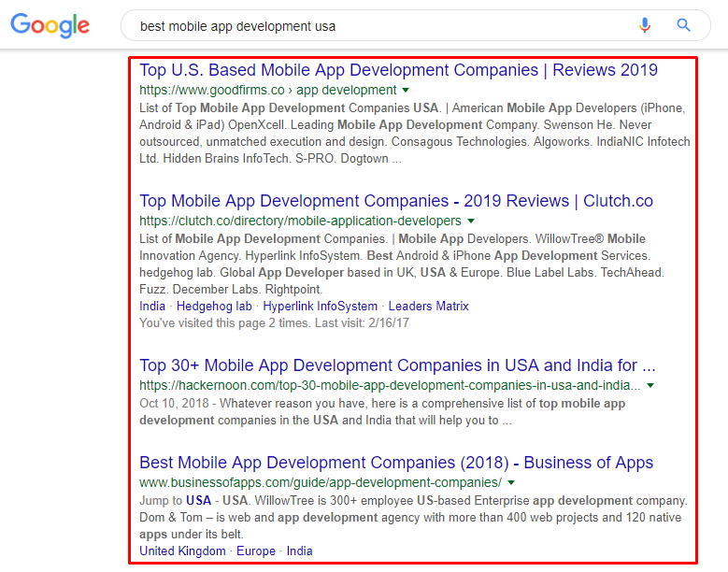Open Top 30+ Mobile App Development Companies result
This screenshot has height=572, width=728.
[397, 365]
